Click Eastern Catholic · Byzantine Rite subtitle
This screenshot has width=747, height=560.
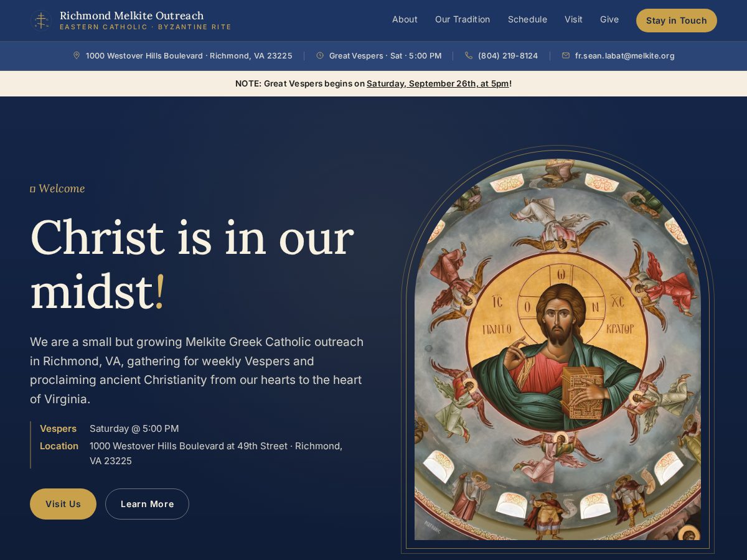[x=145, y=27]
